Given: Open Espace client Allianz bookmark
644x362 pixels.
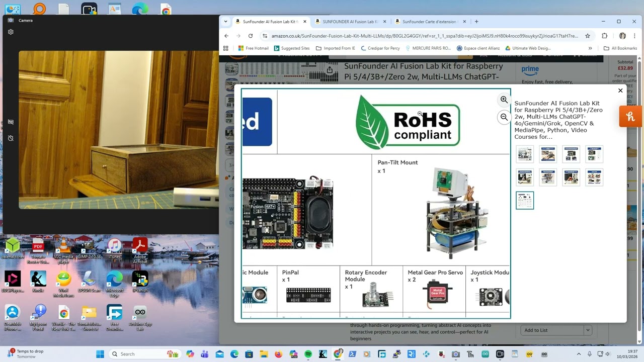Looking at the screenshot, I should [x=477, y=48].
